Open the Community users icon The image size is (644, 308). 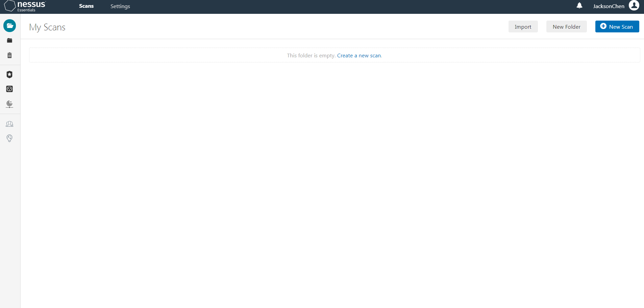tap(9, 124)
